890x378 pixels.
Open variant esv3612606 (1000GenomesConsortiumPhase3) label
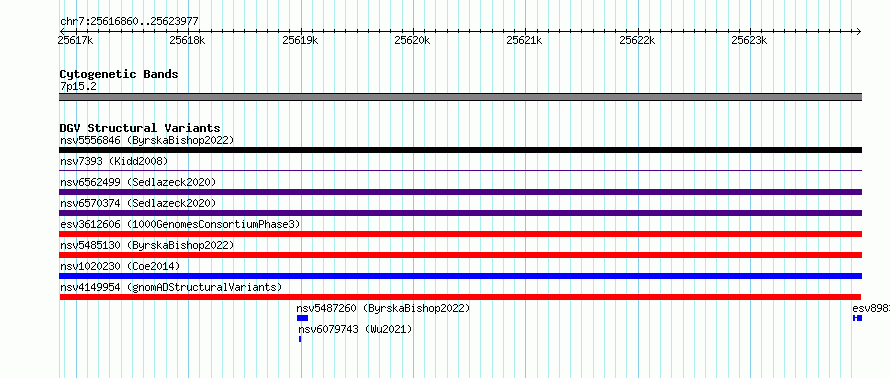click(180, 224)
